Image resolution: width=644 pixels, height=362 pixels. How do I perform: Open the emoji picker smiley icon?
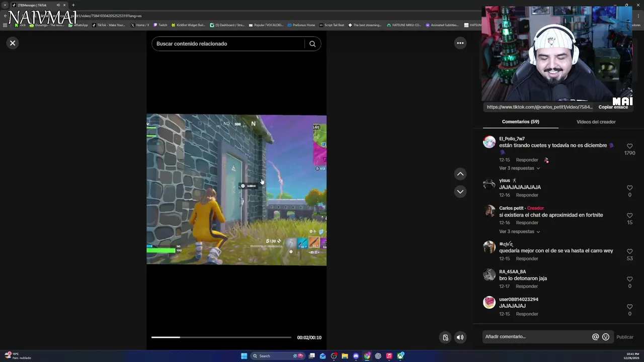(x=606, y=337)
